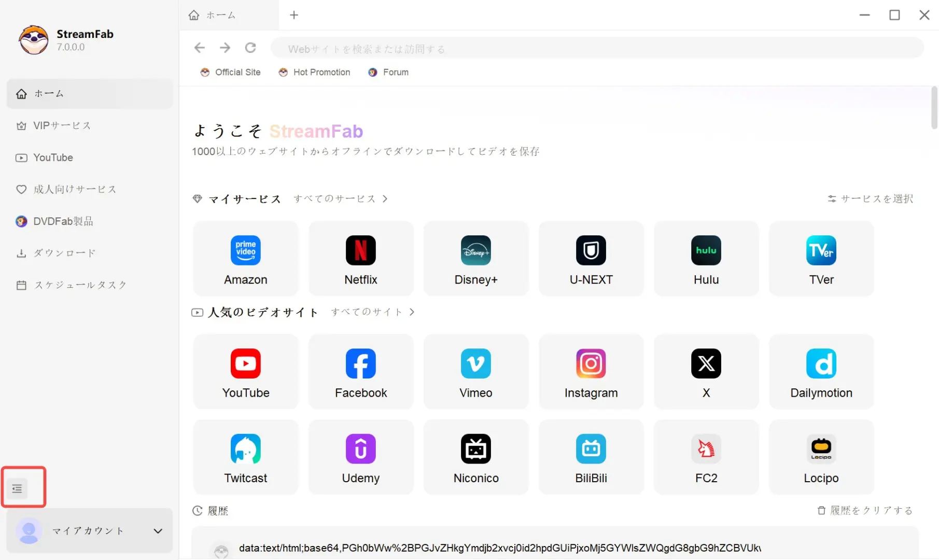Open the FC2 site tile
The height and width of the screenshot is (560, 939).
tap(706, 457)
